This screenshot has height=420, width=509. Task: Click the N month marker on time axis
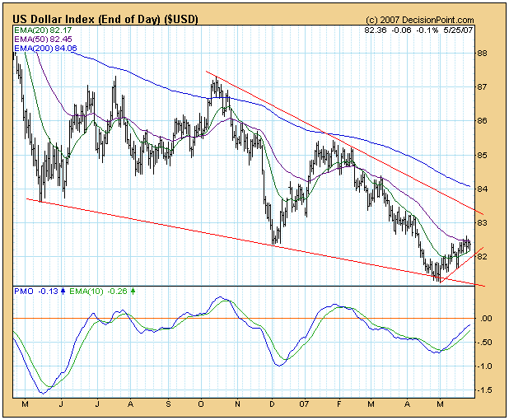(x=237, y=406)
